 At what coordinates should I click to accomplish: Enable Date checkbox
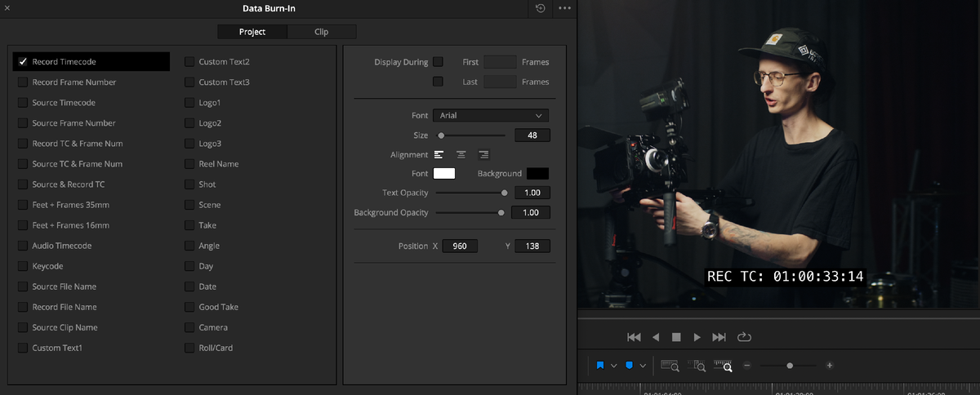pyautogui.click(x=189, y=286)
